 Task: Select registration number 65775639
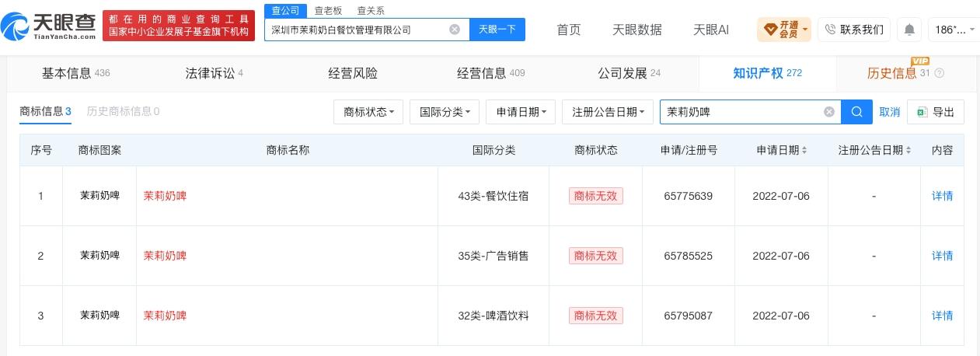(x=689, y=196)
